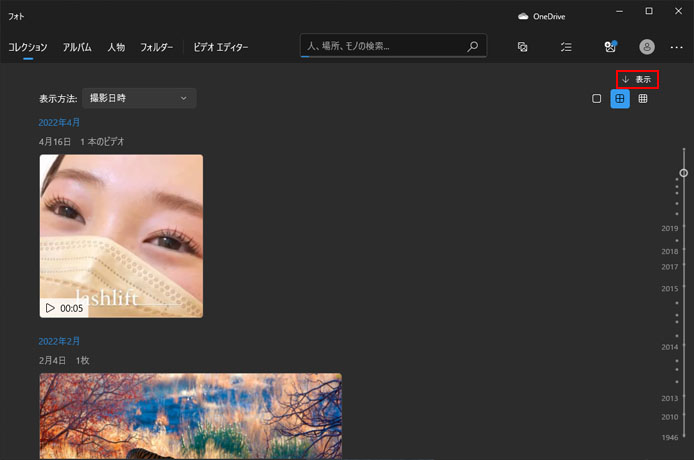Jump to 2019 on the timeline

click(670, 228)
